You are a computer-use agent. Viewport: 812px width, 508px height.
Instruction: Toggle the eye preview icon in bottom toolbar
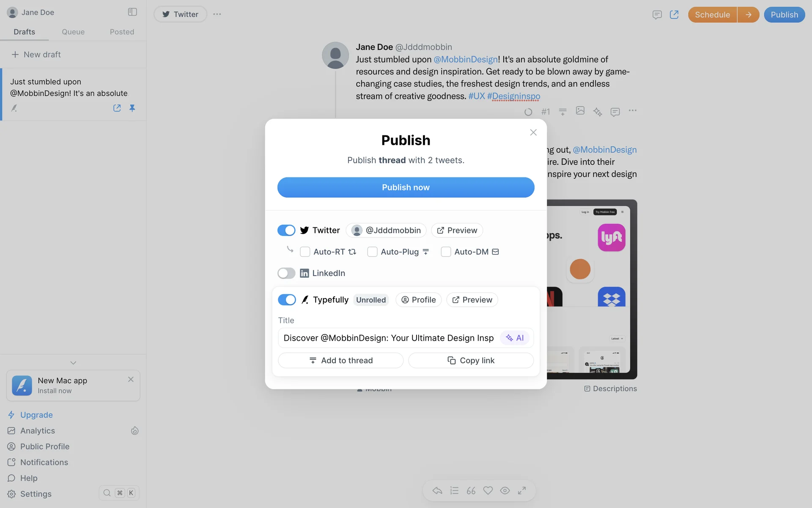click(x=505, y=491)
